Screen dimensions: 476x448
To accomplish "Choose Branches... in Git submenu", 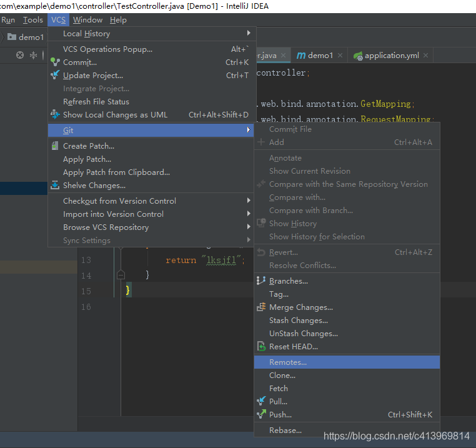I will (347, 281).
